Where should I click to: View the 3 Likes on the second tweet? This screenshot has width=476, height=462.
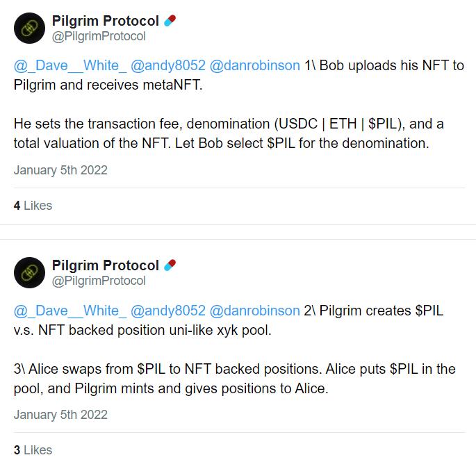point(33,450)
